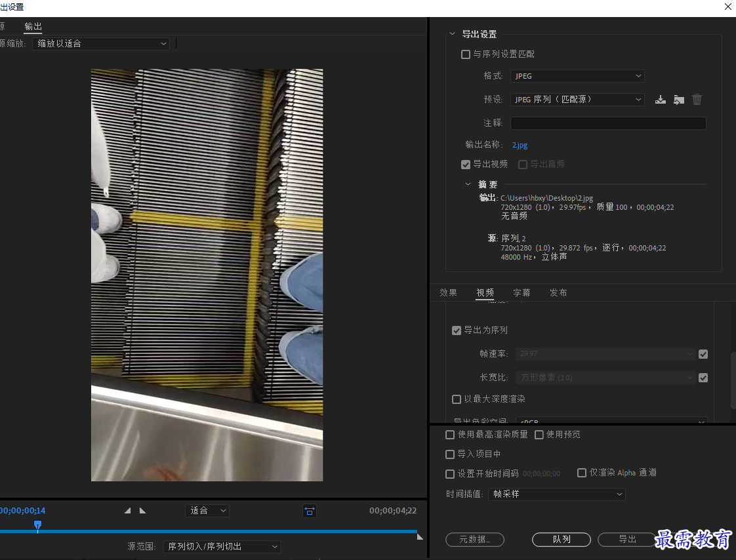Viewport: 736px width, 560px height.
Task: Click the output name 2.jpg link
Action: click(520, 145)
